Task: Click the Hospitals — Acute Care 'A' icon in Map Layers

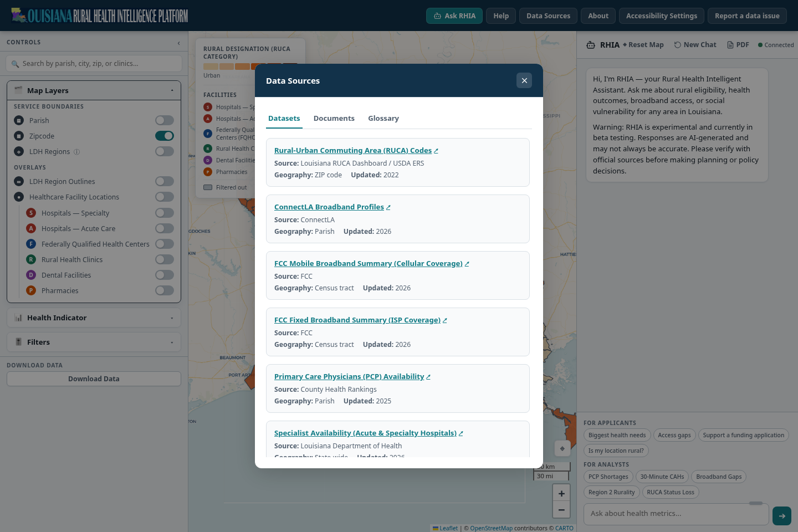Action: tap(31, 228)
